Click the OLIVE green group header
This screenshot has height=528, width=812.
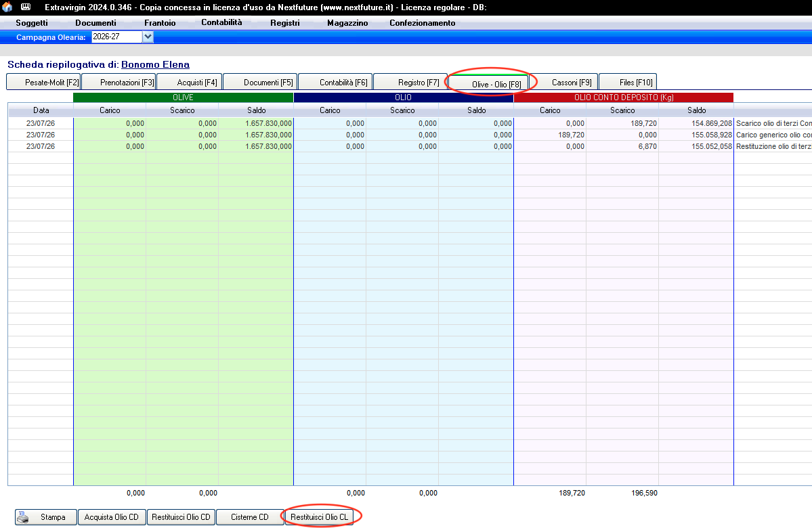[x=184, y=97]
